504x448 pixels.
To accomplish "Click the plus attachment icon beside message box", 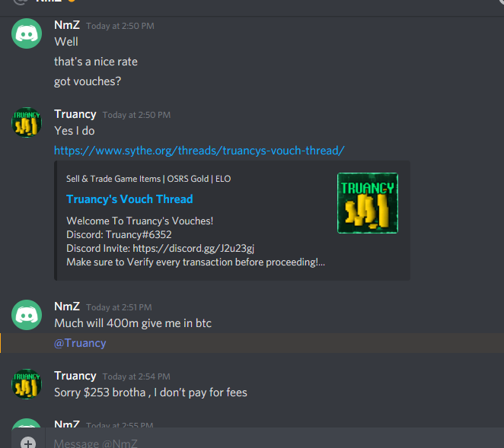I will coord(28,443).
